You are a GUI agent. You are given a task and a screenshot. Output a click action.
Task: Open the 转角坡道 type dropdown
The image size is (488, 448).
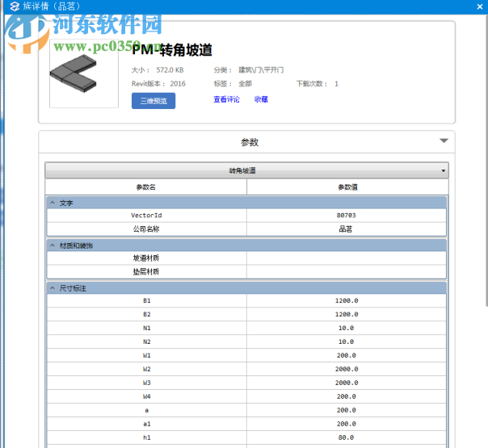pos(246,170)
